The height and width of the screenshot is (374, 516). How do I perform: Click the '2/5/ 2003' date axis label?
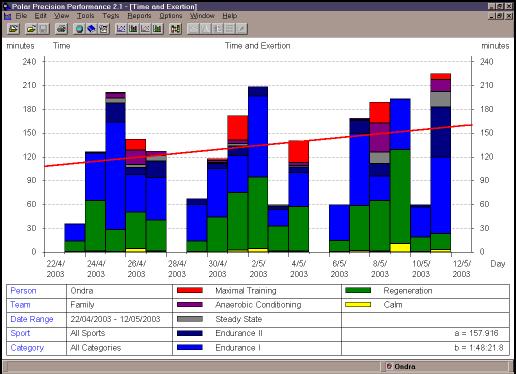click(258, 269)
